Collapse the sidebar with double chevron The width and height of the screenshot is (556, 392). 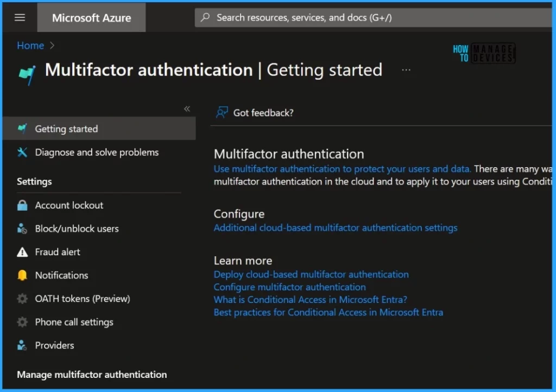[x=187, y=109]
